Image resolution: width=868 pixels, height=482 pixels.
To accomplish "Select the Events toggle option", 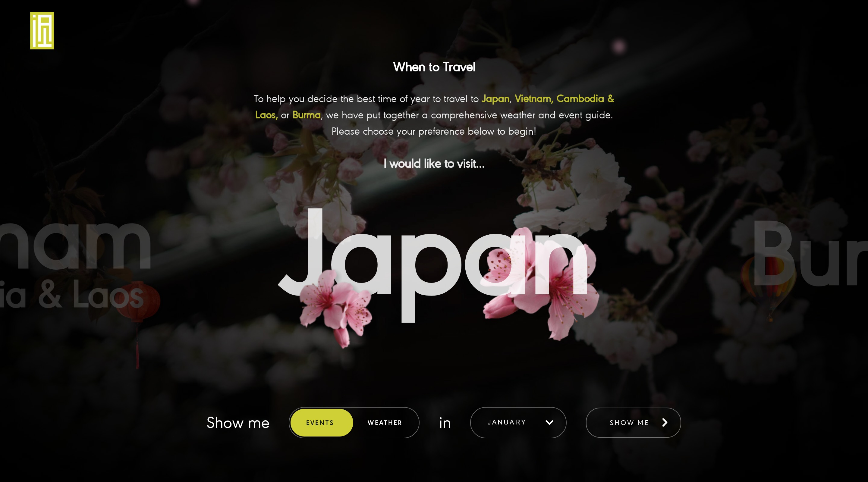I will [x=320, y=422].
